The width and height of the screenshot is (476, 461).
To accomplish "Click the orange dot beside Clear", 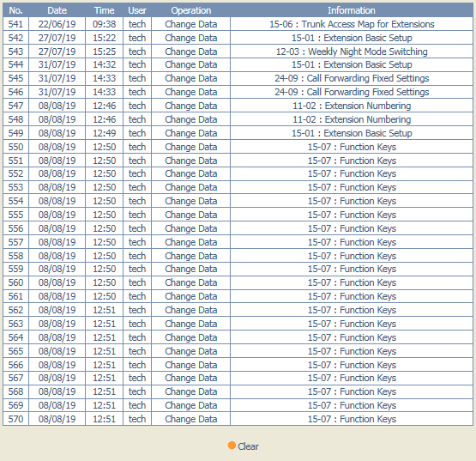I will pos(232,446).
